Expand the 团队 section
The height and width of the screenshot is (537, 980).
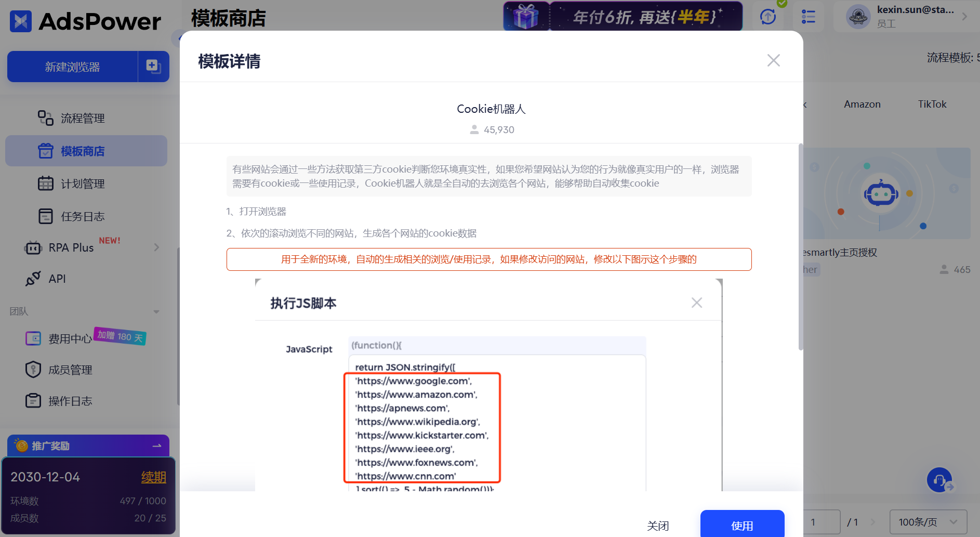point(156,311)
